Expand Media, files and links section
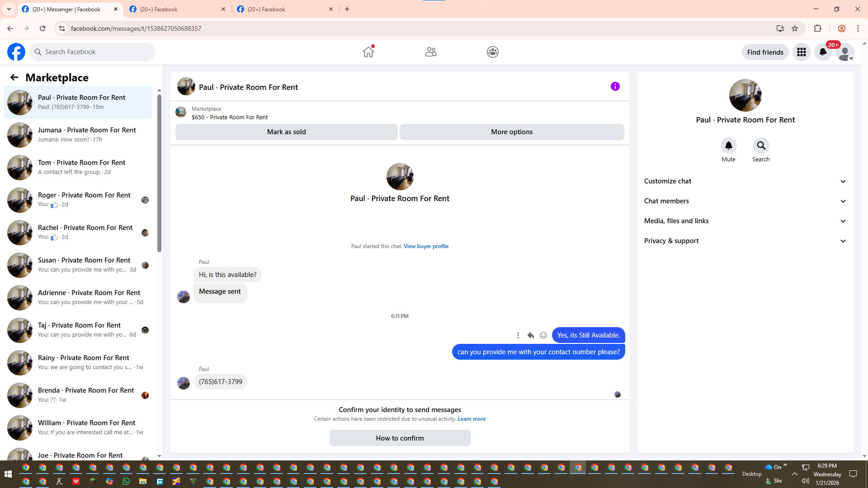 [x=745, y=221]
